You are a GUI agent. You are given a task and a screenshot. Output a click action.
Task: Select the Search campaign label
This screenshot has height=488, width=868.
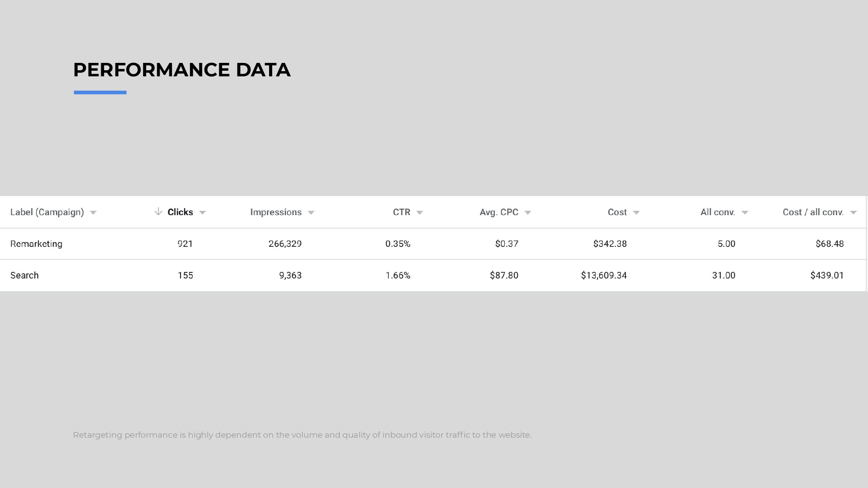point(25,275)
